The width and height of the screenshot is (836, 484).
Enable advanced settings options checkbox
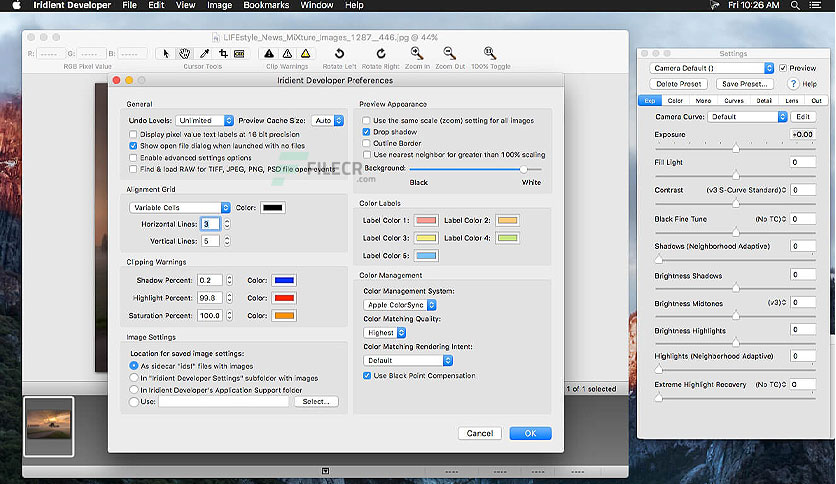pos(133,158)
